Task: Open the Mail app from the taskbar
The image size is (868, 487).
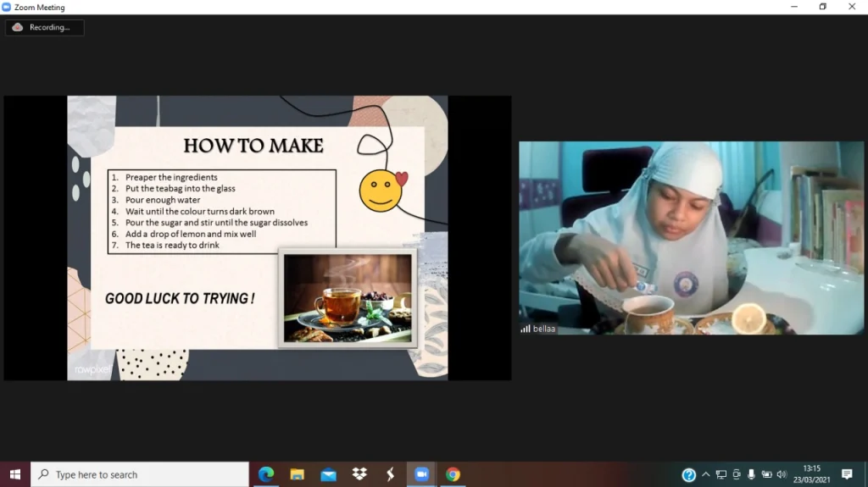Action: coord(328,474)
